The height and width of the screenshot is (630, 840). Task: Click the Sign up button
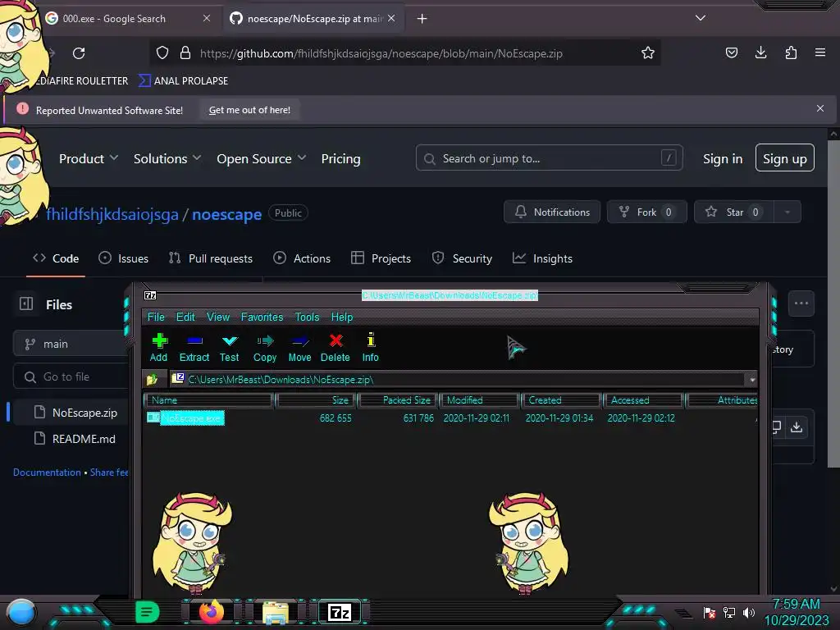pos(785,158)
